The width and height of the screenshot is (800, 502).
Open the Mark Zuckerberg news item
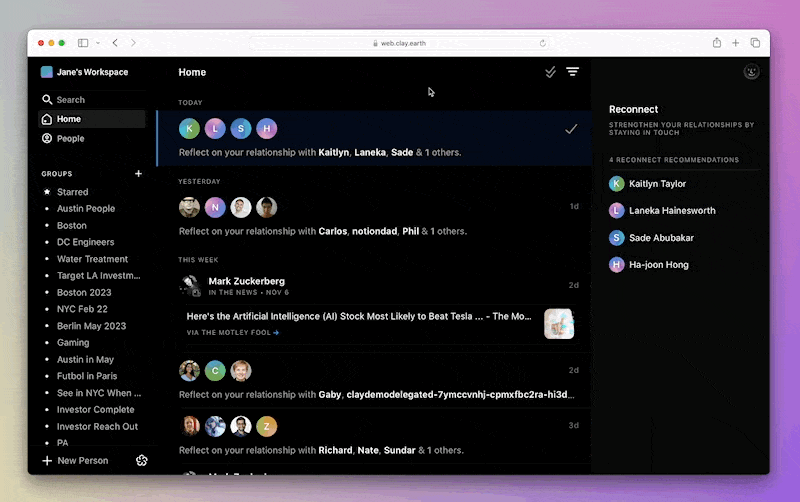(247, 281)
